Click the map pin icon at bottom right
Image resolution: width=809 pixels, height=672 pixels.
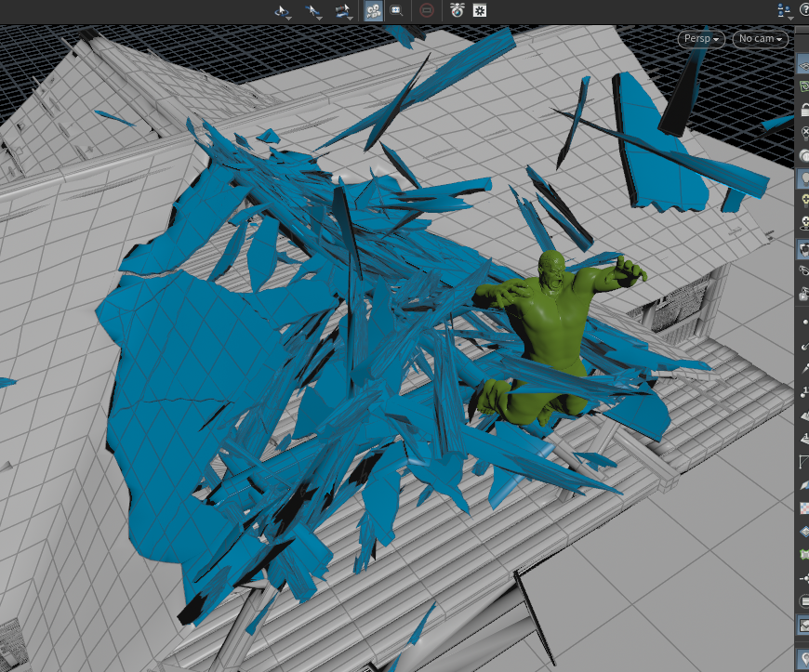coord(804,659)
